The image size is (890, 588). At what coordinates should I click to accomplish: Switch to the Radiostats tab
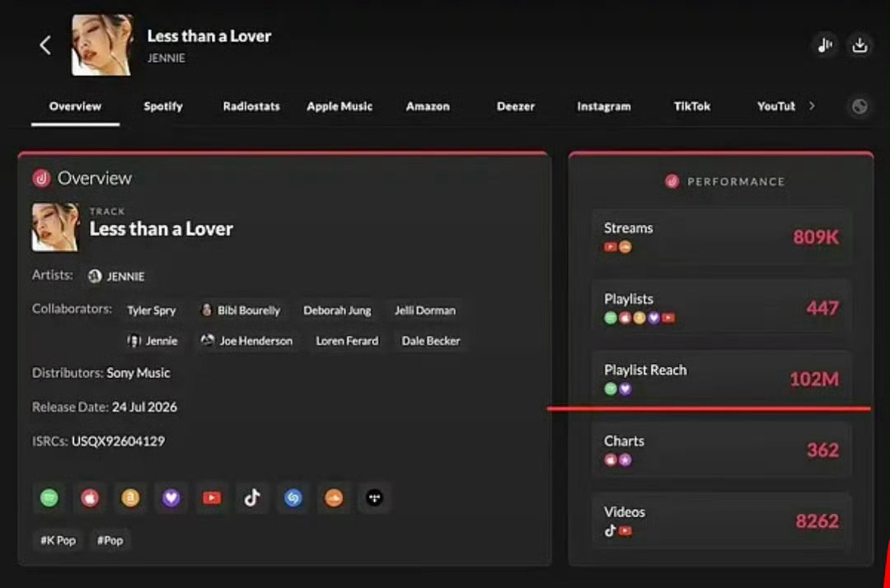click(251, 106)
